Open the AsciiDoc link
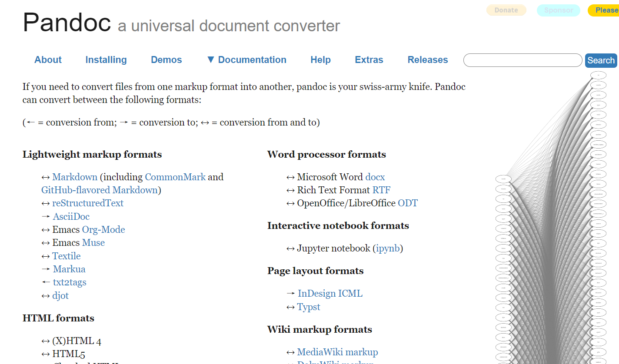This screenshot has width=619, height=364. coord(71,217)
